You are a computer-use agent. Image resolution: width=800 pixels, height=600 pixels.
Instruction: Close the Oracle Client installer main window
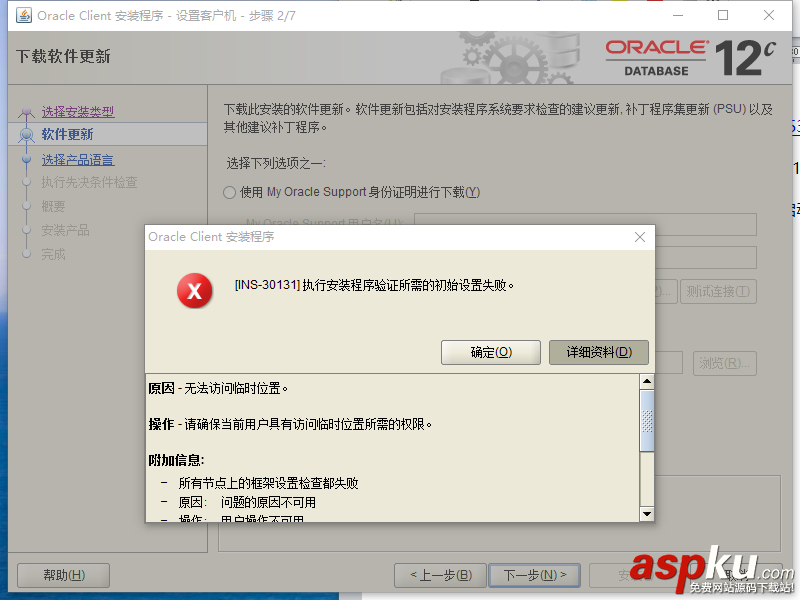click(x=769, y=15)
